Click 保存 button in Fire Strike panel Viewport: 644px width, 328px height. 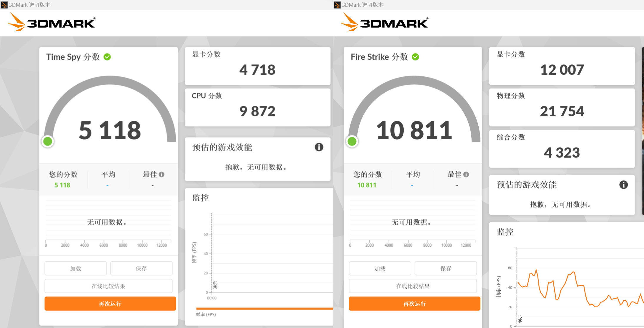click(446, 268)
